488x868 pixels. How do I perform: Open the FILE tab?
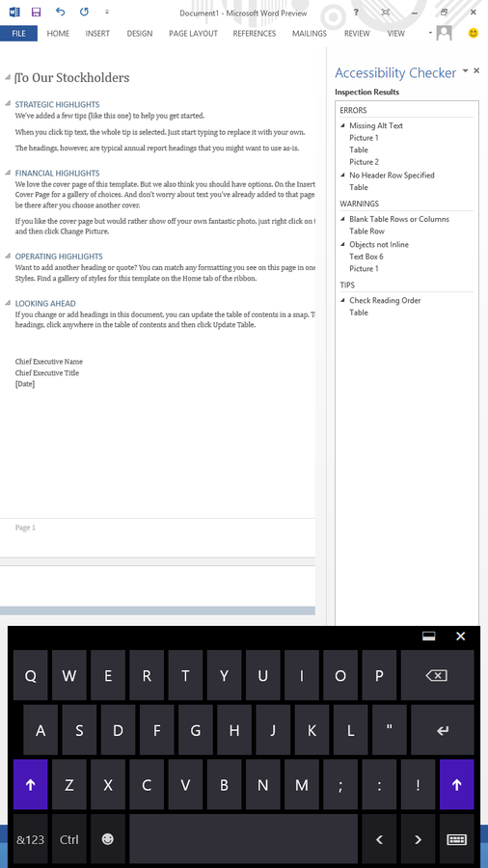click(19, 33)
